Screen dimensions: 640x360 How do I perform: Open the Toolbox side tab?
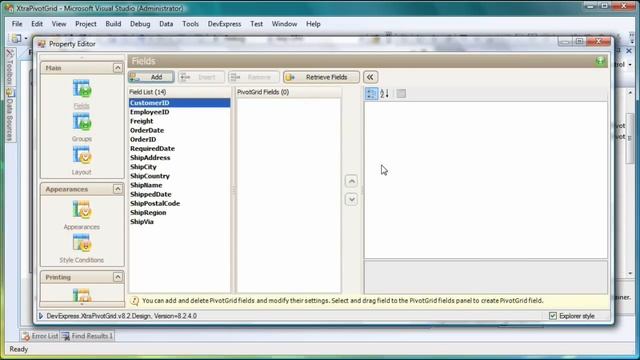tap(10, 67)
